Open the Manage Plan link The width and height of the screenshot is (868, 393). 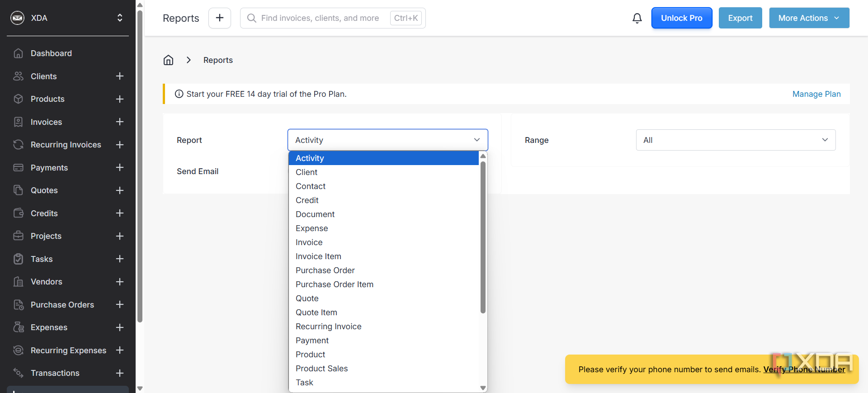pyautogui.click(x=816, y=94)
